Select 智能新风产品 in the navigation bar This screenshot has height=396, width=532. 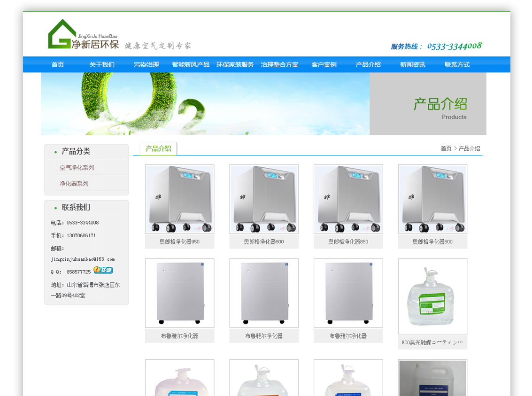coord(191,64)
